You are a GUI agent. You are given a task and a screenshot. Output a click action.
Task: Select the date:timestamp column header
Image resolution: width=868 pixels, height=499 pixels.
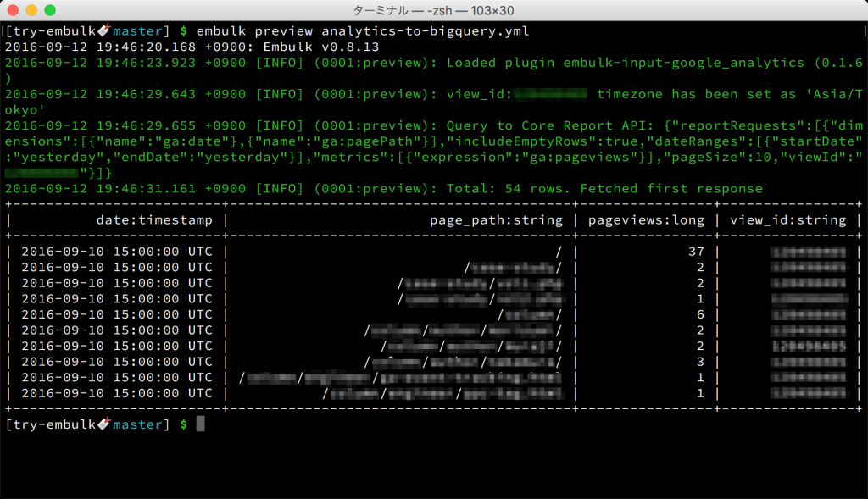pos(153,219)
